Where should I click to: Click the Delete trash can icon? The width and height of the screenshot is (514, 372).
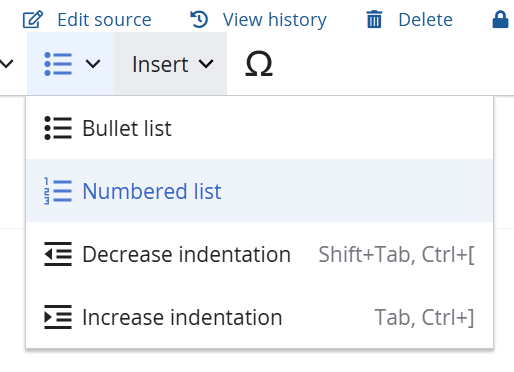374,19
